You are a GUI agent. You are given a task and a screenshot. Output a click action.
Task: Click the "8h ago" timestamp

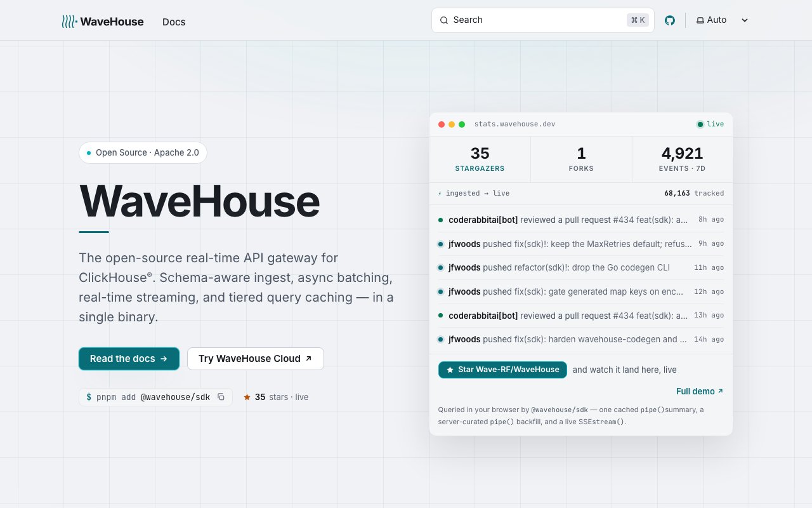coord(711,219)
